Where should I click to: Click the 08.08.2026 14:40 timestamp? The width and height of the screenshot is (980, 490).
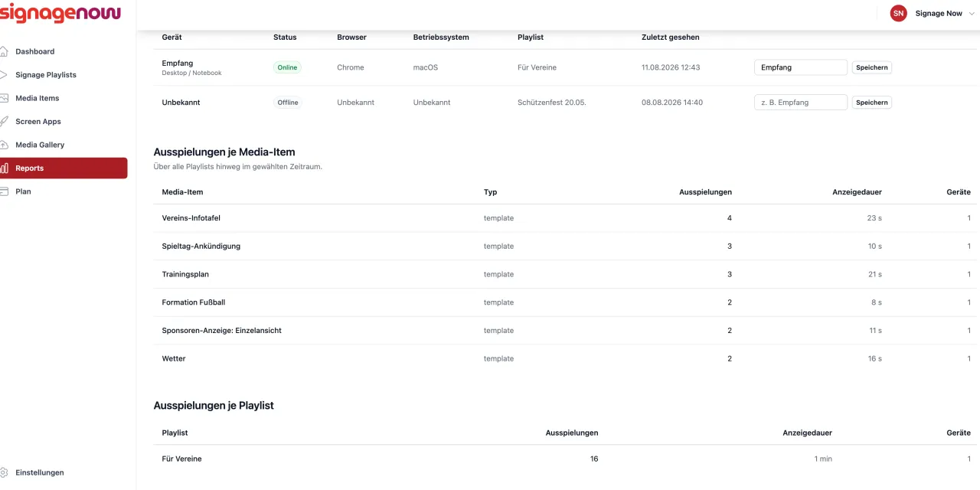point(672,103)
